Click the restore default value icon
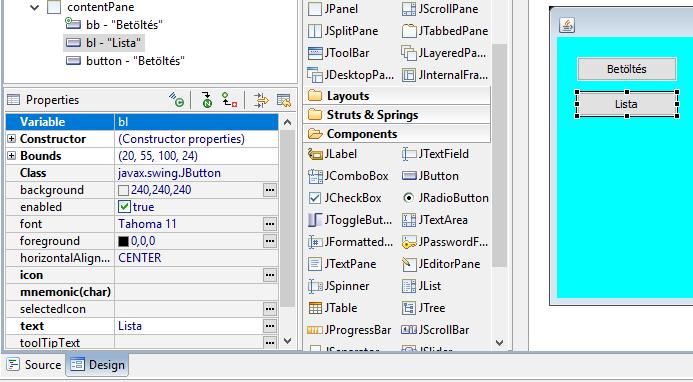 point(283,100)
